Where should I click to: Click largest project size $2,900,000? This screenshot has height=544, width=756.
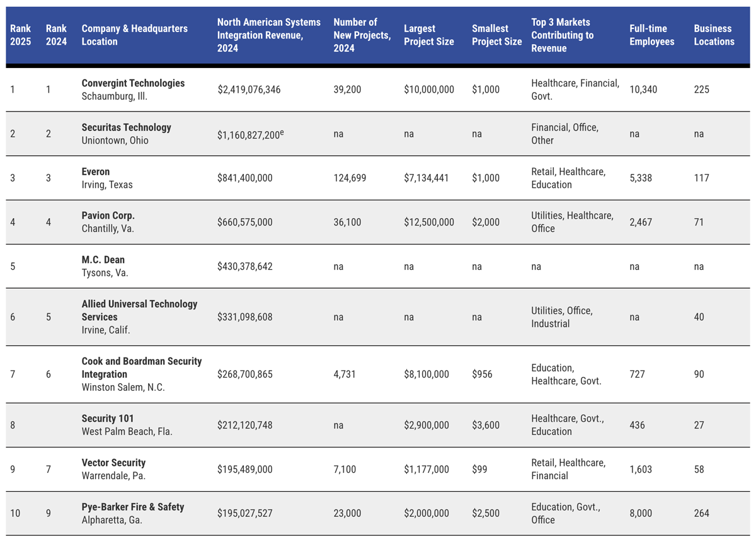pyautogui.click(x=427, y=425)
